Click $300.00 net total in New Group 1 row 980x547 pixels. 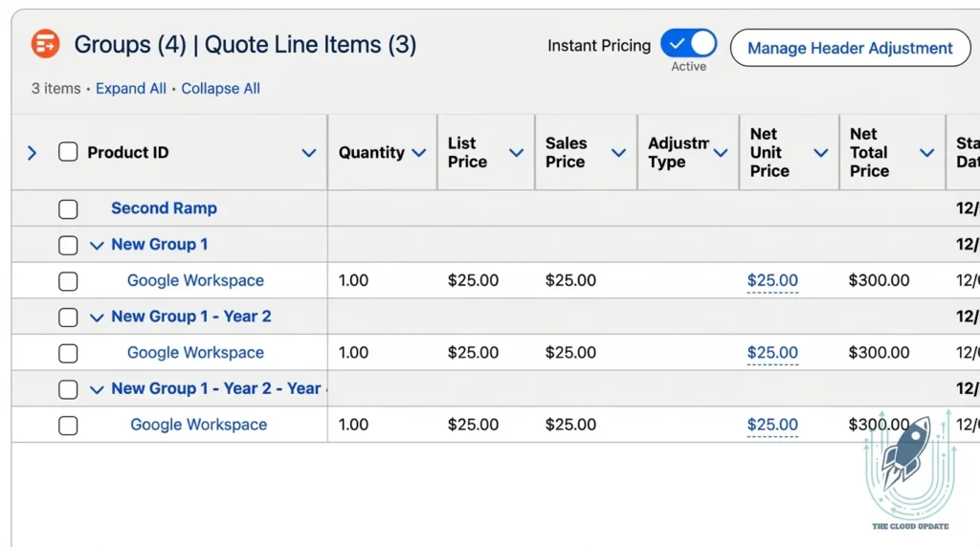[x=879, y=280]
